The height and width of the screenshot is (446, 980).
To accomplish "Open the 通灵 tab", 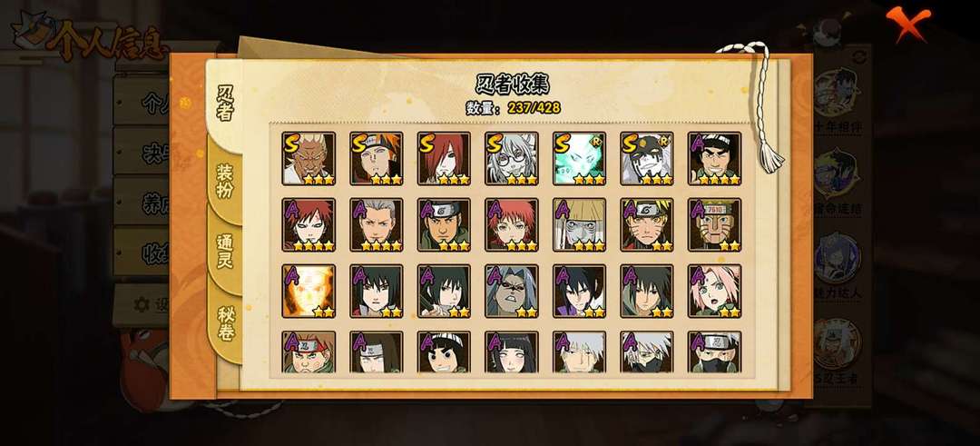I will [x=225, y=252].
